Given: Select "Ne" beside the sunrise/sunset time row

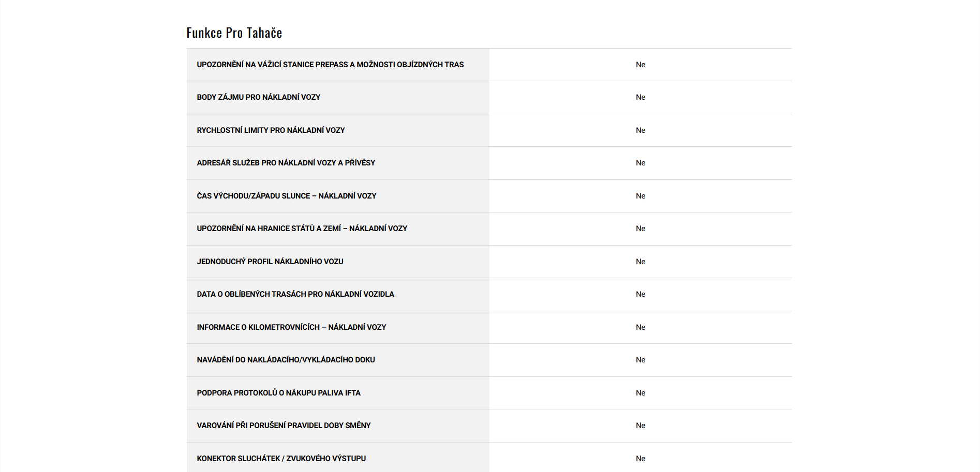Looking at the screenshot, I should (x=640, y=196).
